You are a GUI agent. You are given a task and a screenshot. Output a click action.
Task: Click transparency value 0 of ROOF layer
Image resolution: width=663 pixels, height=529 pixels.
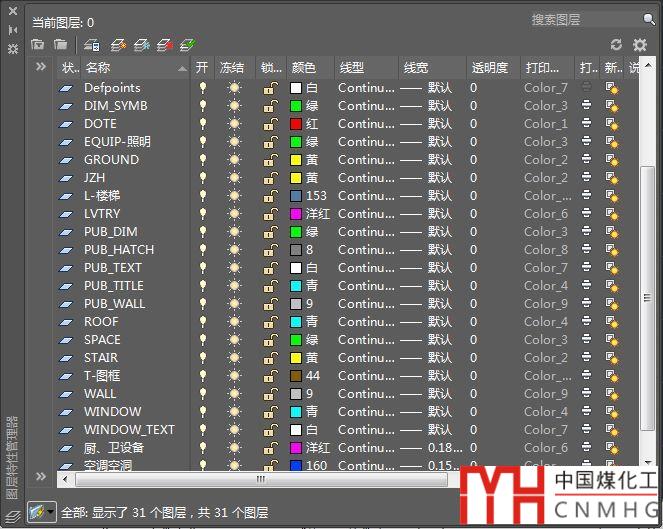click(x=473, y=322)
